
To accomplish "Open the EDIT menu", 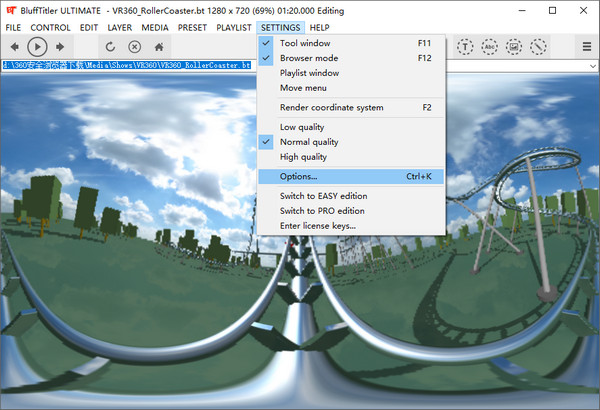I will [89, 28].
